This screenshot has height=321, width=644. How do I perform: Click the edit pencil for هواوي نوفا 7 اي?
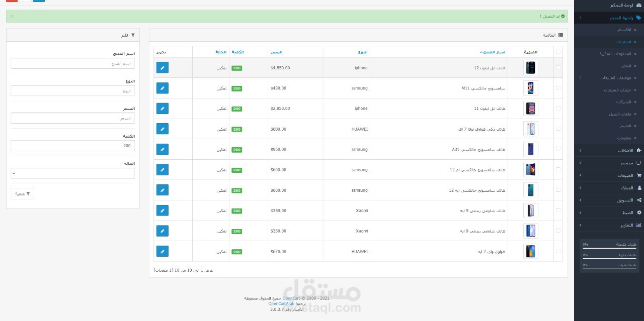click(x=163, y=129)
